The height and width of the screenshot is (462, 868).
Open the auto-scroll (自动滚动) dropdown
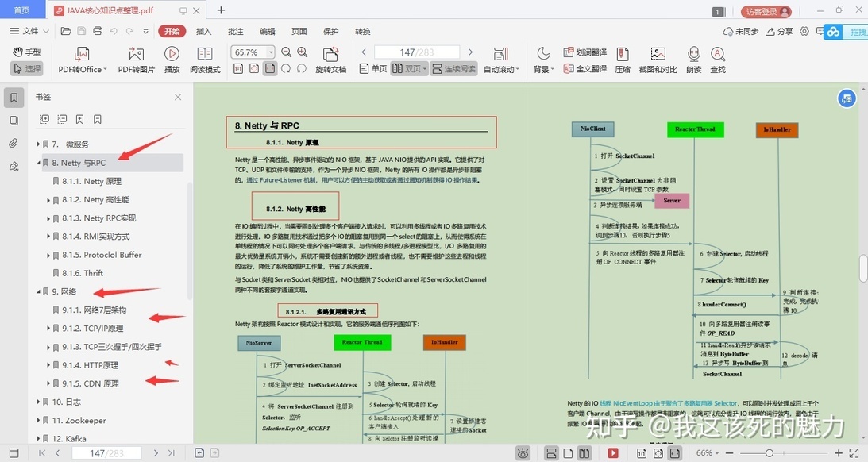[501, 60]
